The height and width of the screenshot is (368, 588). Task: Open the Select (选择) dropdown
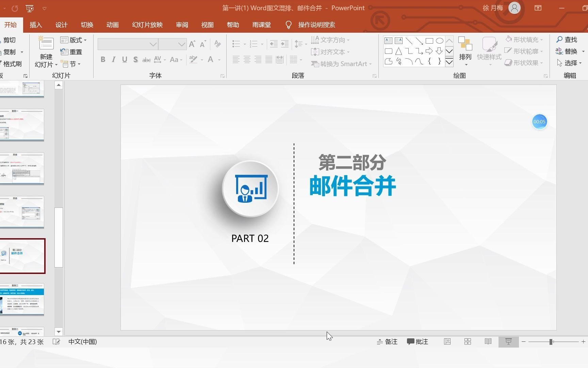pos(569,63)
